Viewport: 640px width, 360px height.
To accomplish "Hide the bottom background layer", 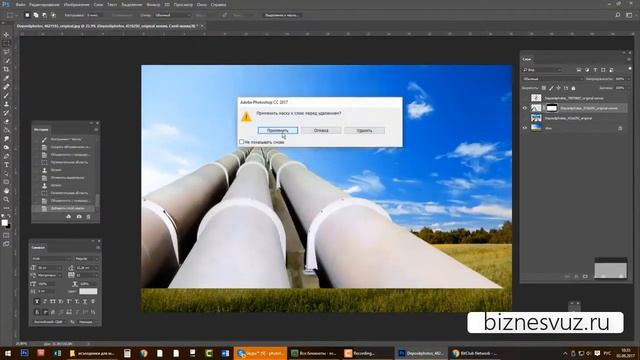I will click(x=525, y=128).
